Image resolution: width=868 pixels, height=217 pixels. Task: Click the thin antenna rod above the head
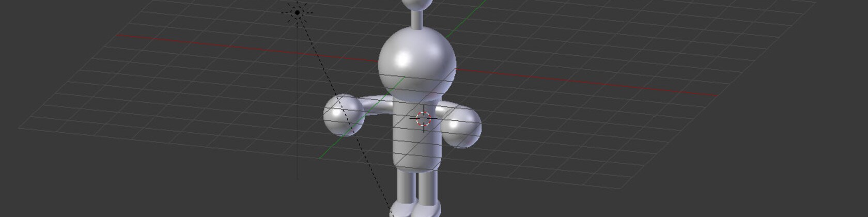pos(416,19)
